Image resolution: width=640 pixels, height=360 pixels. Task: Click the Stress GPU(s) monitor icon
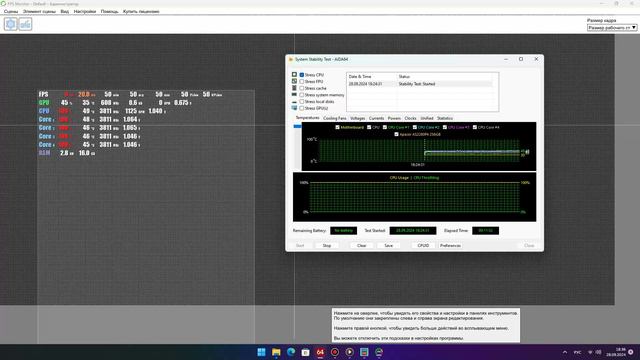294,108
